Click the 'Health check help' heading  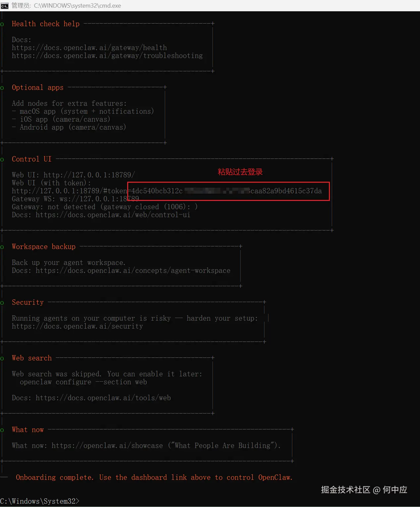click(46, 24)
